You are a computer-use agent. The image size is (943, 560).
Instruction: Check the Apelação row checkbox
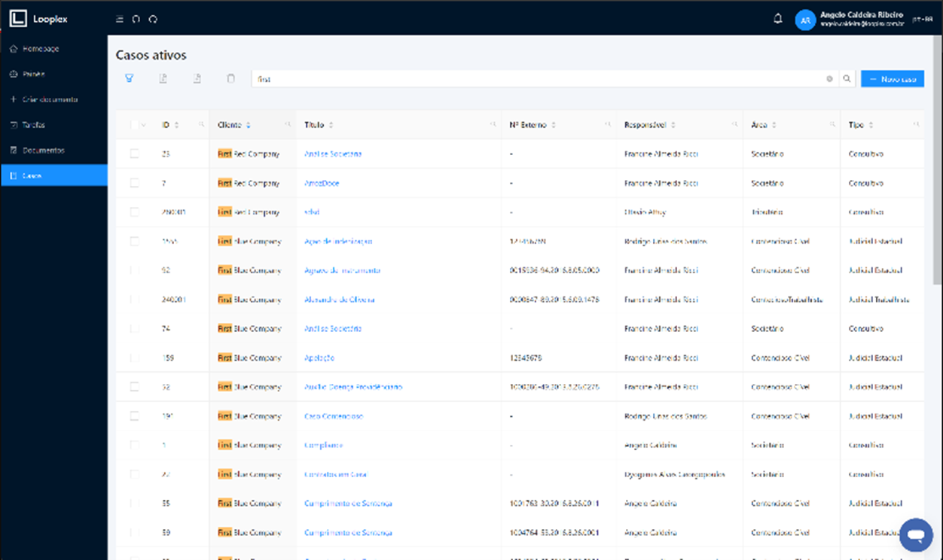(134, 358)
